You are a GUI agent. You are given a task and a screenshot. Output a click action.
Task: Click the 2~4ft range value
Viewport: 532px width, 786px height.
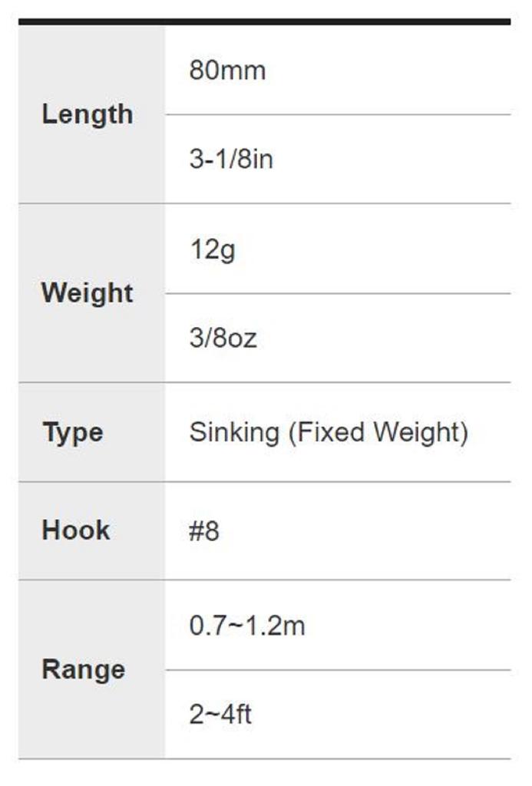coord(220,715)
